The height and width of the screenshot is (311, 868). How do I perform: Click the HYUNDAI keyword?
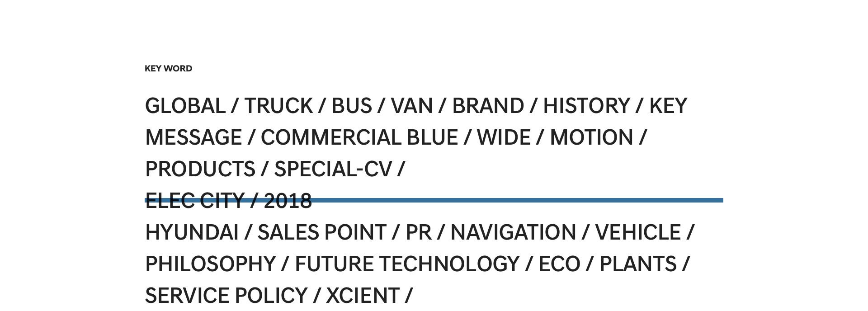coord(192,233)
